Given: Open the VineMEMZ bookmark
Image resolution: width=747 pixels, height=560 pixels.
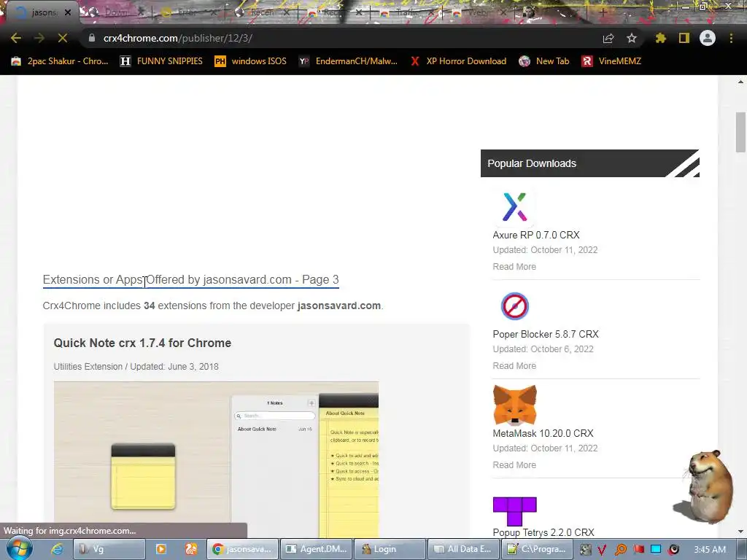Looking at the screenshot, I should pos(612,61).
